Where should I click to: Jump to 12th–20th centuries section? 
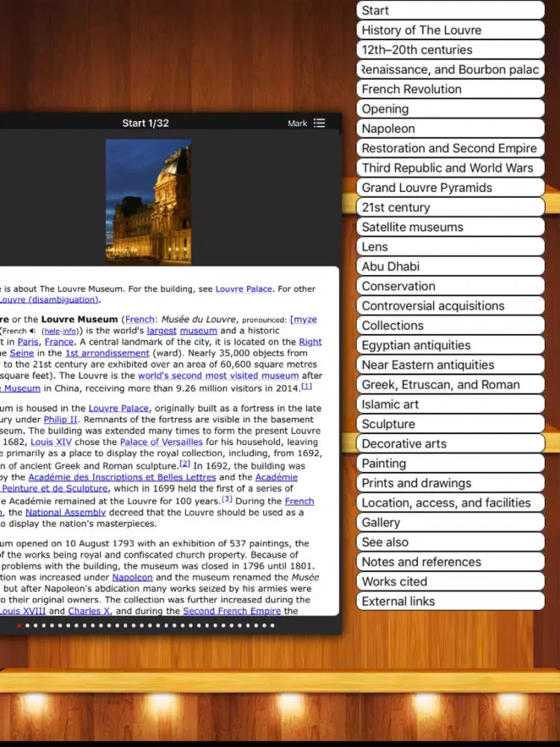click(450, 49)
